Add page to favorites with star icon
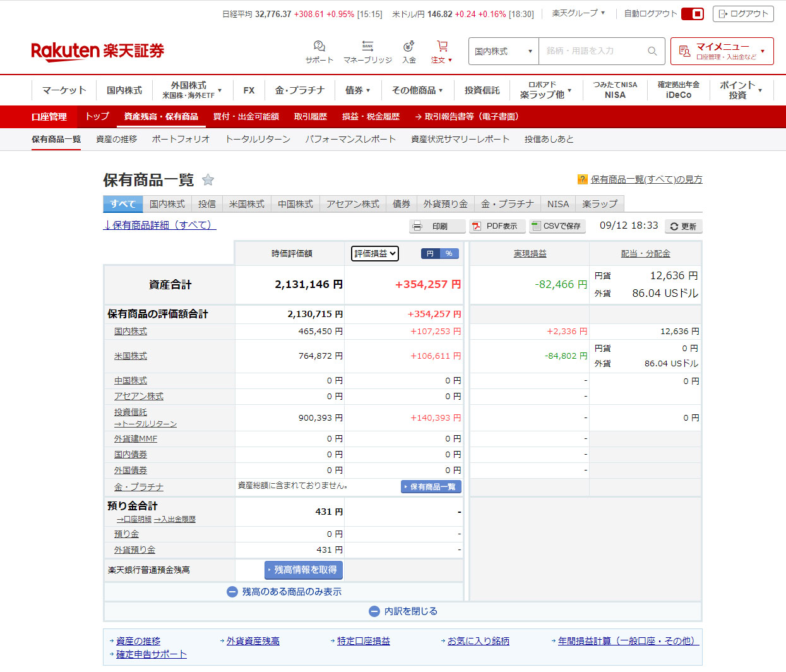786x672 pixels. coord(208,180)
